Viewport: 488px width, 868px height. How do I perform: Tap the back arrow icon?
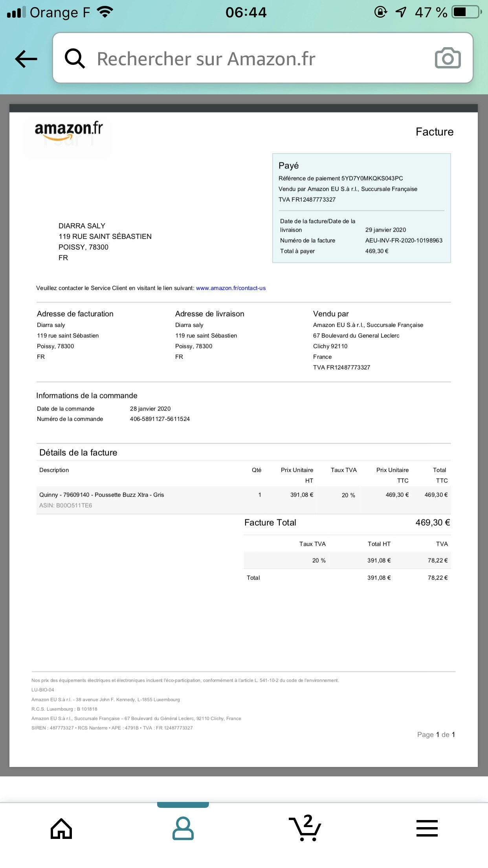pos(26,59)
